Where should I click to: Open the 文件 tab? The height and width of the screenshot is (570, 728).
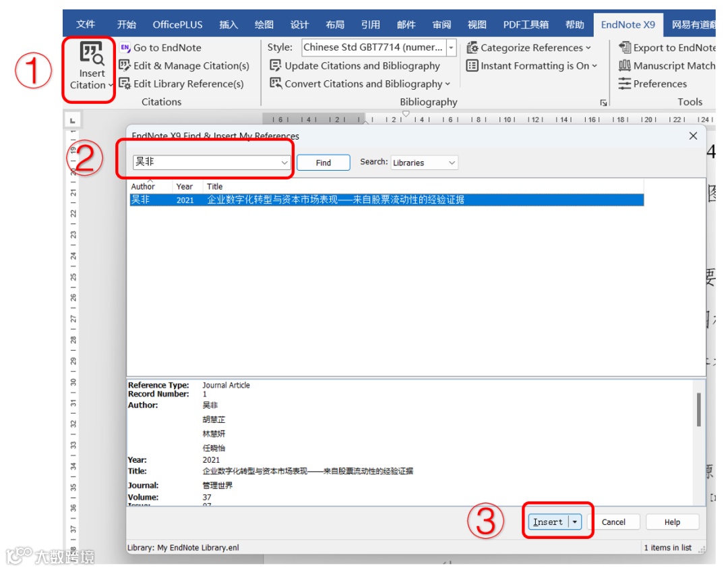click(86, 24)
